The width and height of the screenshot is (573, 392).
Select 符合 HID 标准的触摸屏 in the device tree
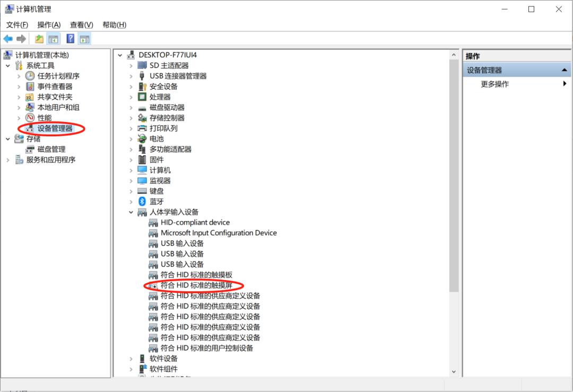196,285
